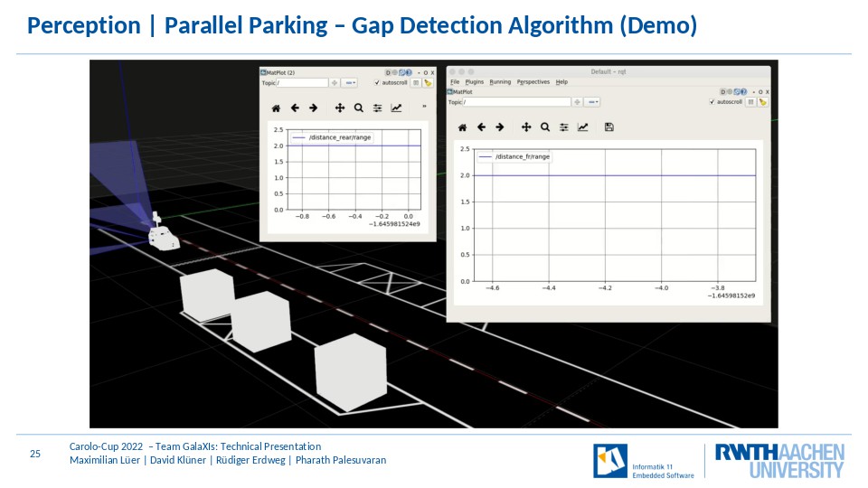Viewport: 868px width, 488px height.
Task: Open the Perspectives menu in rqt
Action: (x=533, y=82)
